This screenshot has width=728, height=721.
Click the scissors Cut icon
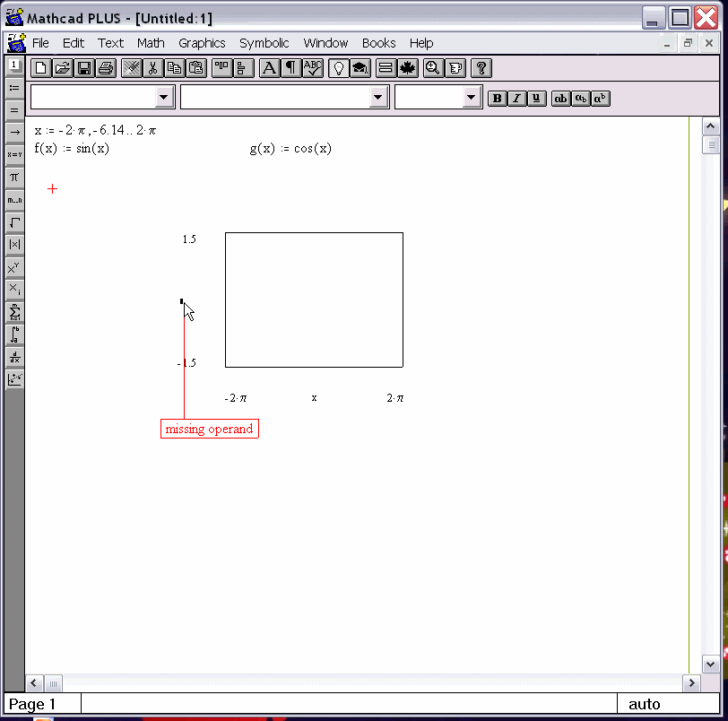[152, 68]
